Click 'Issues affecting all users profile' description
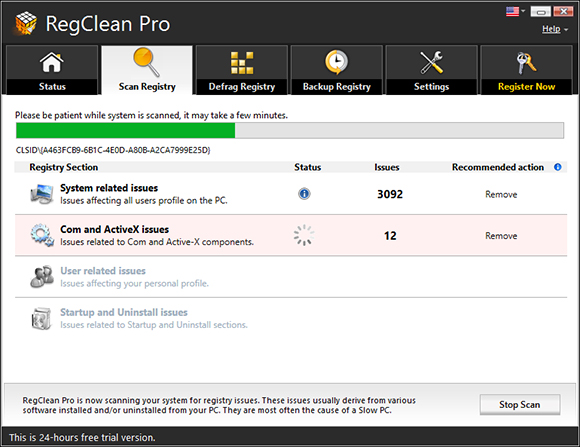Image resolution: width=580 pixels, height=447 pixels. (144, 201)
